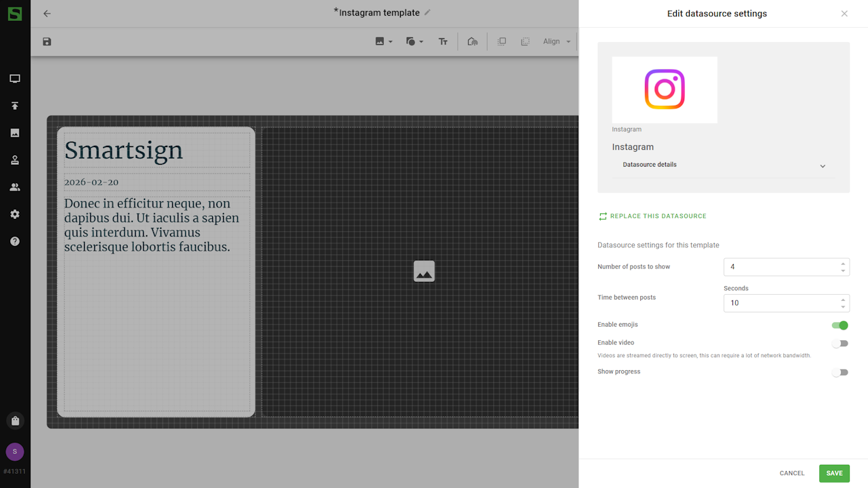868x488 pixels.
Task: Click the save icon in the toolbar
Action: pos(47,42)
